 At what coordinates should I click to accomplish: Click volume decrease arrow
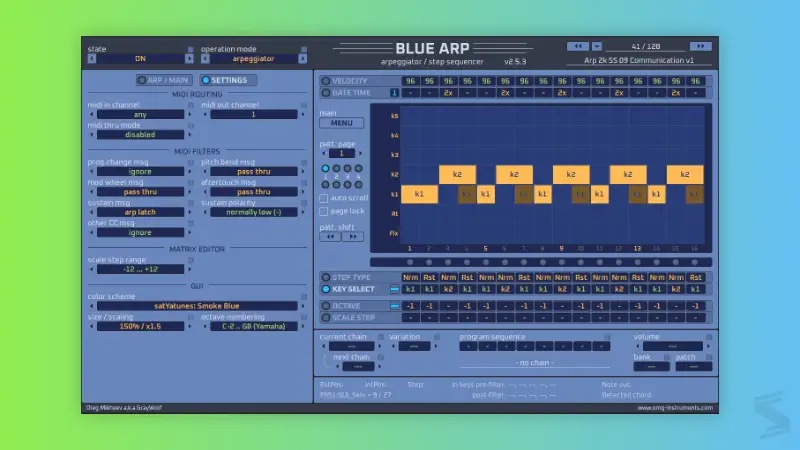(x=637, y=346)
